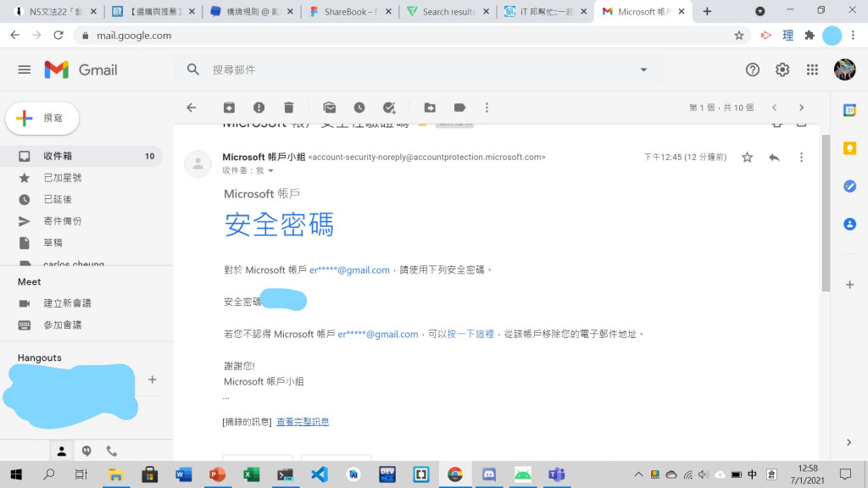The image size is (868, 488).
Task: Switch to Hangouts phone calls tab
Action: (111, 452)
